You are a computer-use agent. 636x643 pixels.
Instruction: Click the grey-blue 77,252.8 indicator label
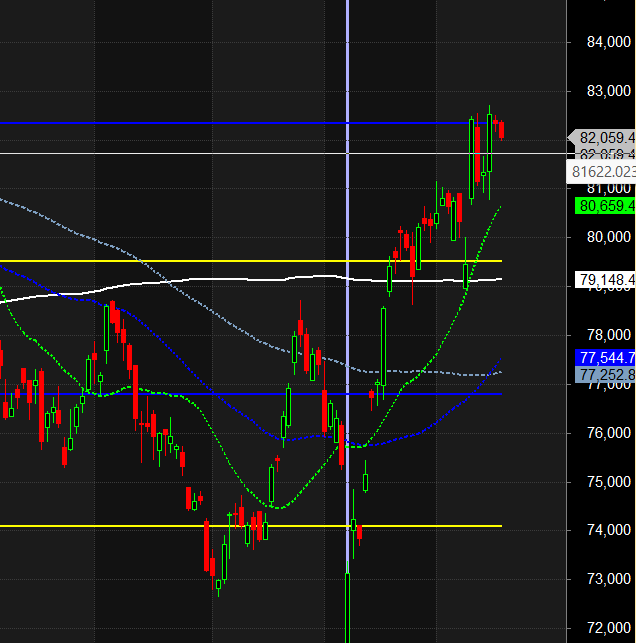click(605, 374)
